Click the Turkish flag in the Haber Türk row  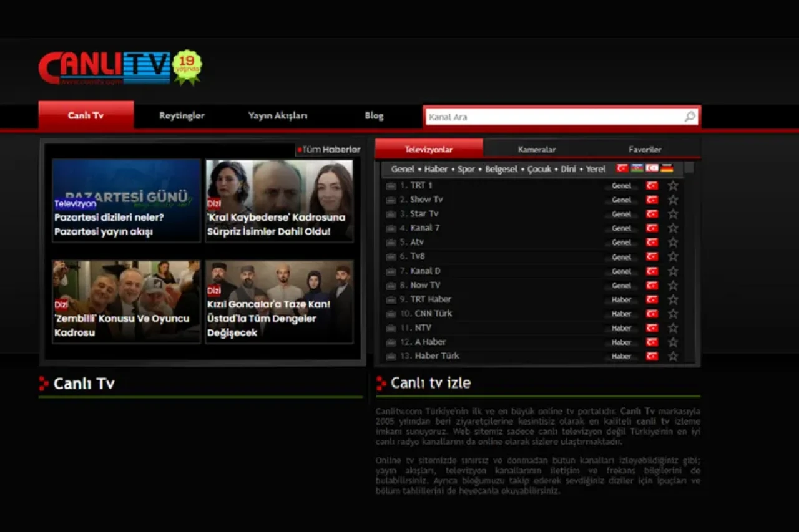(652, 356)
